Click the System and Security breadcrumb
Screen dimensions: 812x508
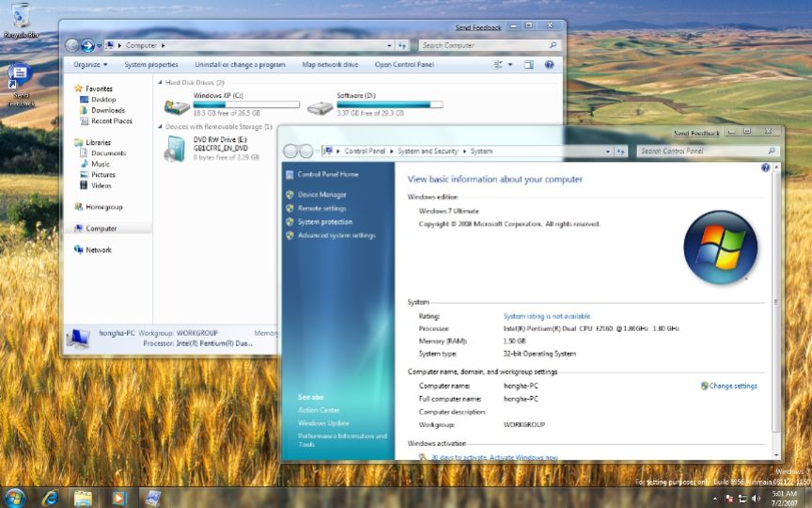click(x=428, y=151)
